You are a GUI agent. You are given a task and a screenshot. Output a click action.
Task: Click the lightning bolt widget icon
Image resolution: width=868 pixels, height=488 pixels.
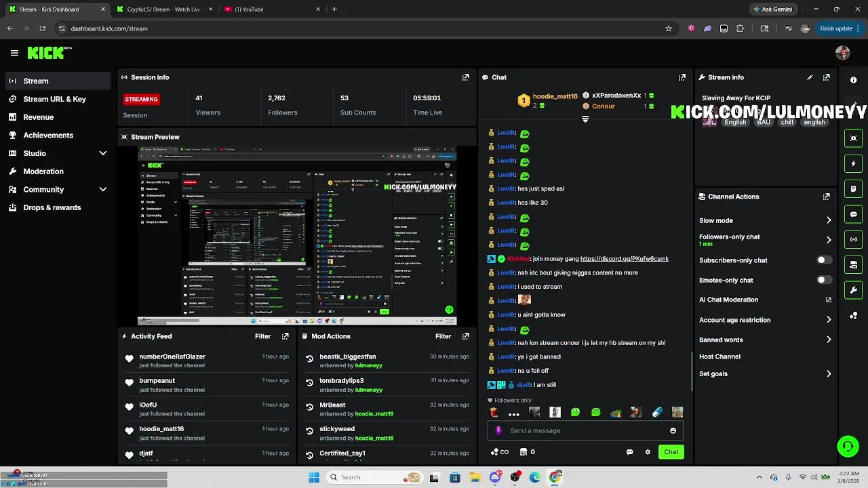853,163
